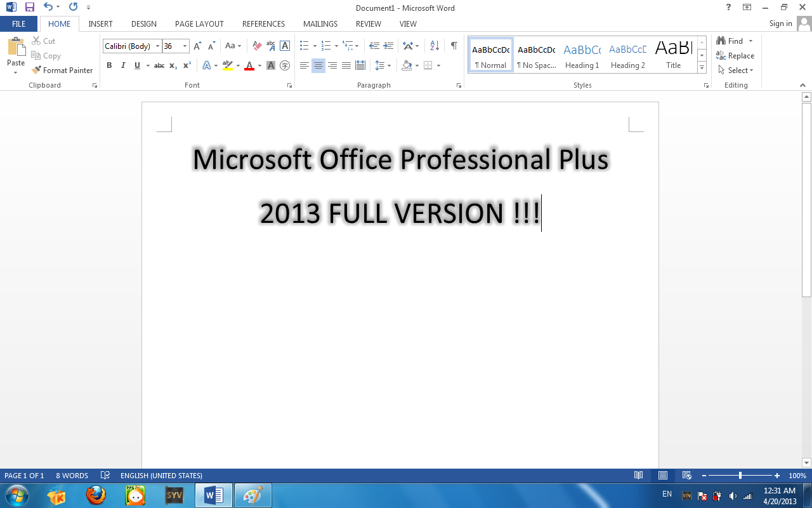Image resolution: width=812 pixels, height=508 pixels.
Task: Apply yellow text highlight color
Action: point(228,65)
